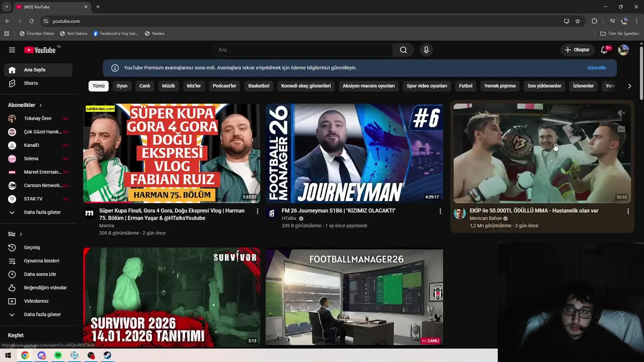Play the Survivor 2026 Tanıtımı thumbnail
644x362 pixels.
pyautogui.click(x=172, y=297)
